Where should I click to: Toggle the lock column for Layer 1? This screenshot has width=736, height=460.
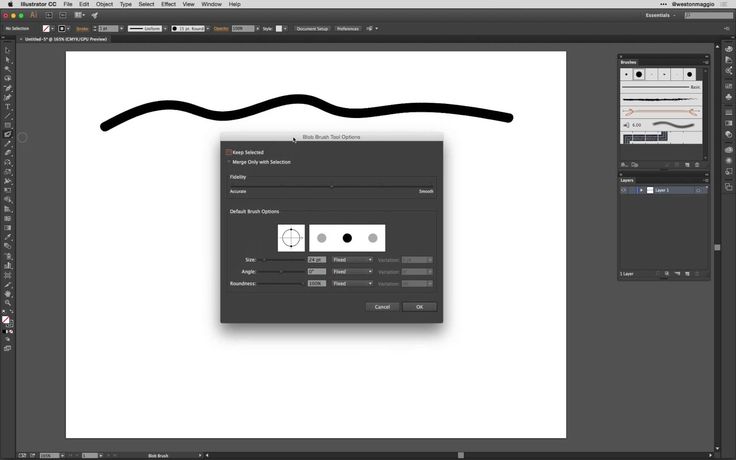(x=632, y=190)
